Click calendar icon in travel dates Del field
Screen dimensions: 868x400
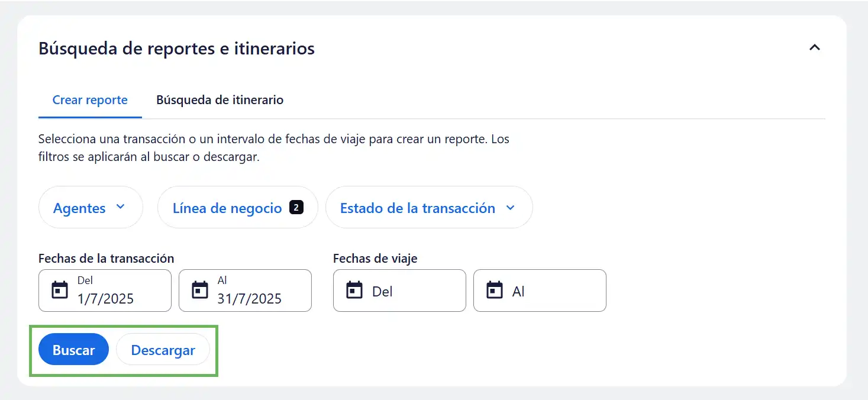pyautogui.click(x=354, y=291)
